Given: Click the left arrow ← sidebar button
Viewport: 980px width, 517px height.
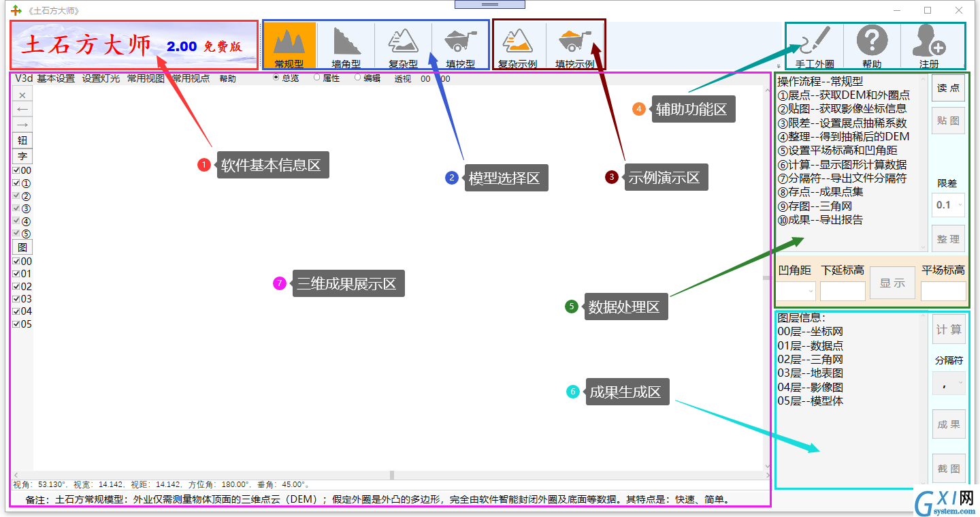Looking at the screenshot, I should 22,110.
